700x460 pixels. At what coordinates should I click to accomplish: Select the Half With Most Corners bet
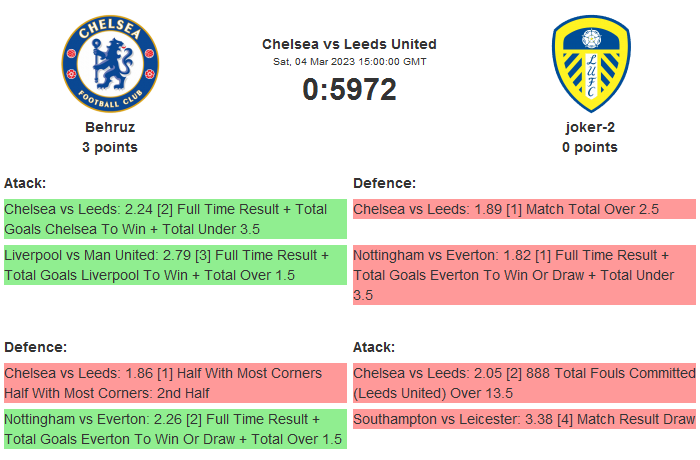pos(175,383)
